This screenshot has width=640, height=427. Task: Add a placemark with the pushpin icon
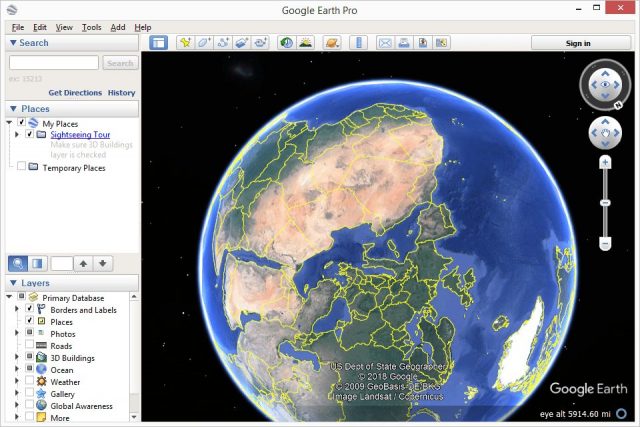pos(185,43)
